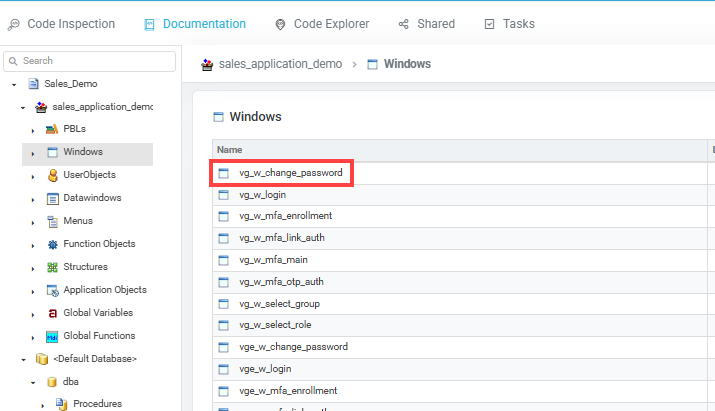Viewport: 715px width, 411px height.
Task: Click the Datawindows icon
Action: [52, 198]
